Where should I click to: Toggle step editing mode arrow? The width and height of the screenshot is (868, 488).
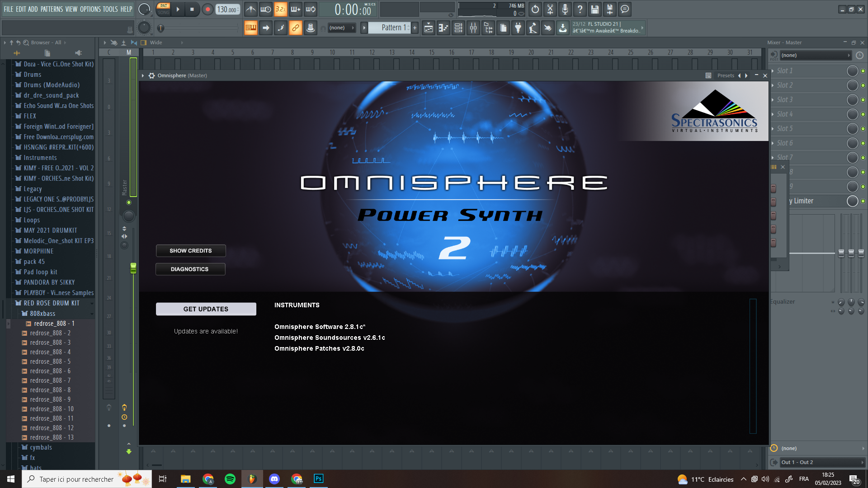[x=266, y=28]
